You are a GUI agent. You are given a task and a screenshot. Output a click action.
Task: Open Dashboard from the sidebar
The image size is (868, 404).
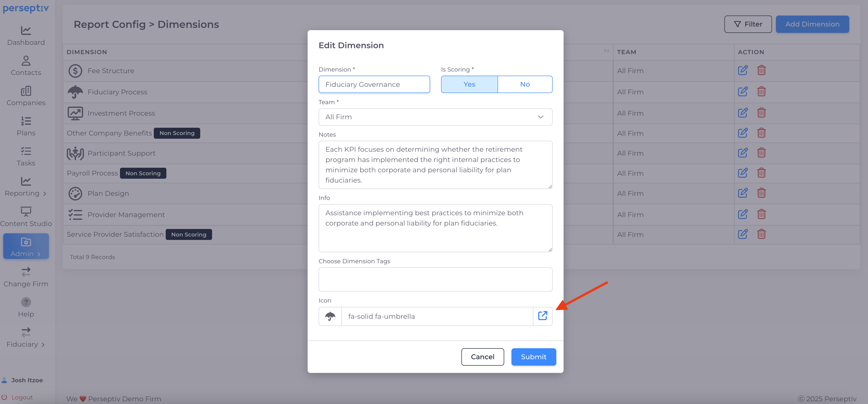(x=26, y=36)
